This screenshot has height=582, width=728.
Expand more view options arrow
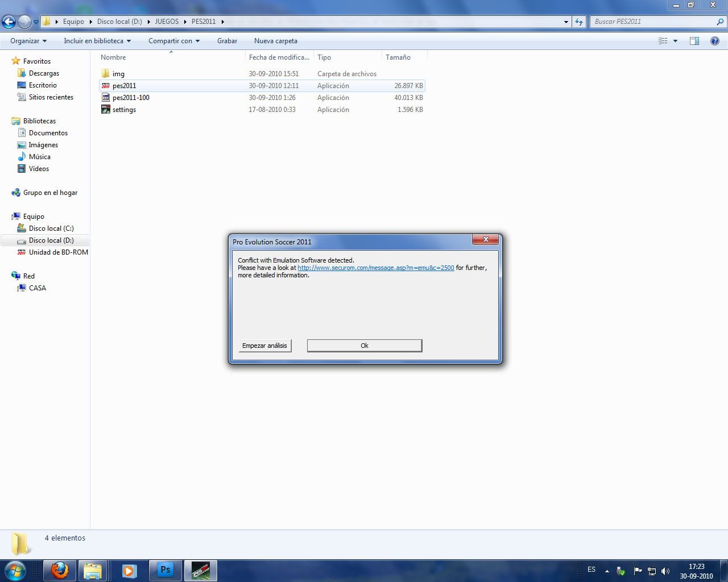675,41
